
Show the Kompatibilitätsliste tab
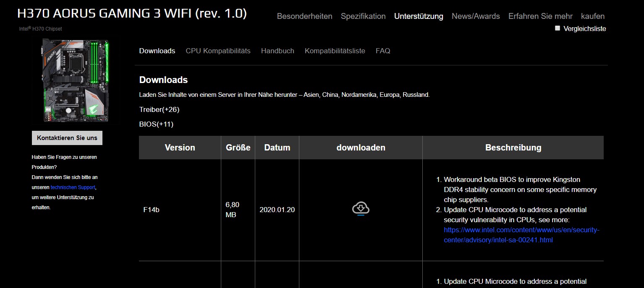(x=335, y=51)
